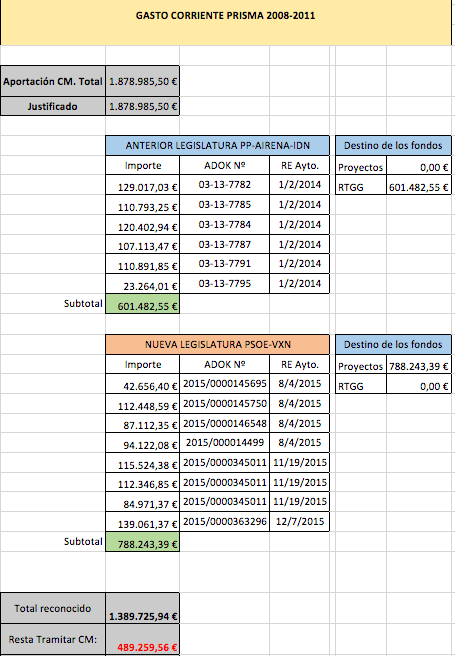Select the Total reconocido label cell
The image size is (455, 656).
(x=53, y=608)
